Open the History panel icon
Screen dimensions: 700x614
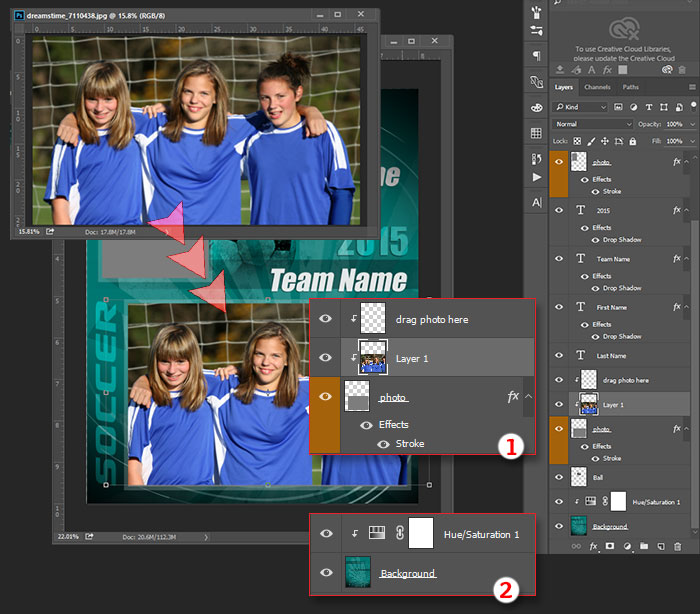point(536,159)
